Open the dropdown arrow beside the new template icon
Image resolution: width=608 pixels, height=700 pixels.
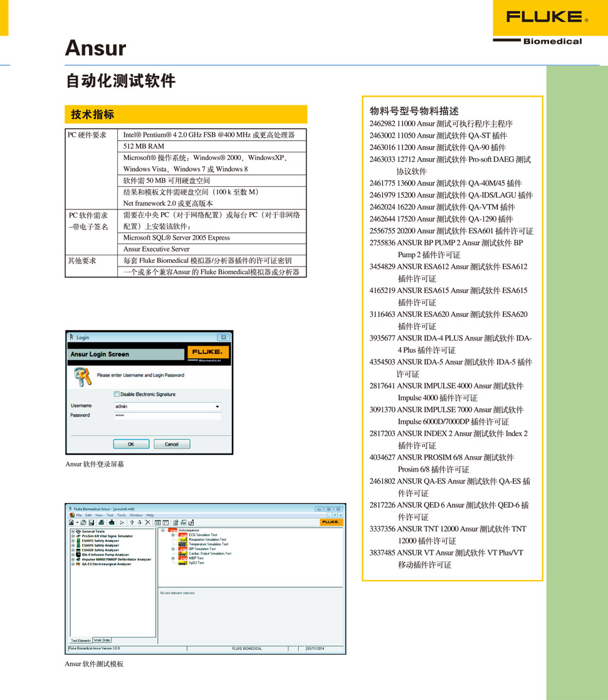point(76,522)
